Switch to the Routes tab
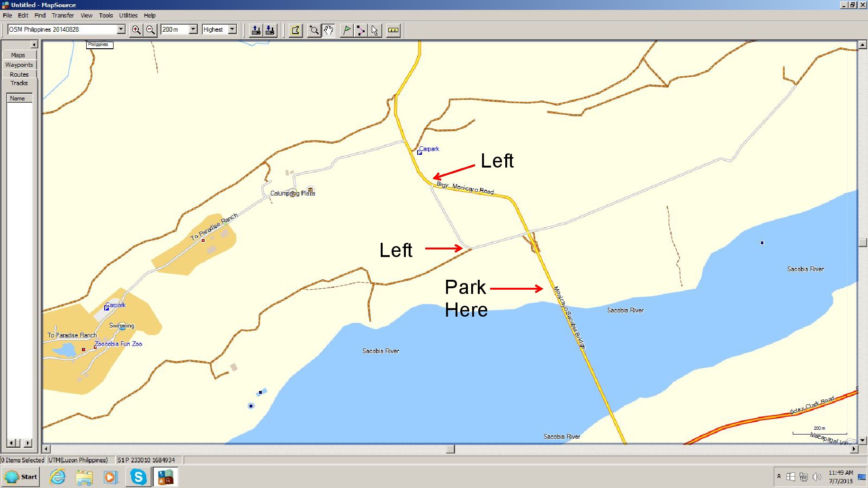The height and width of the screenshot is (488, 868). pyautogui.click(x=19, y=74)
